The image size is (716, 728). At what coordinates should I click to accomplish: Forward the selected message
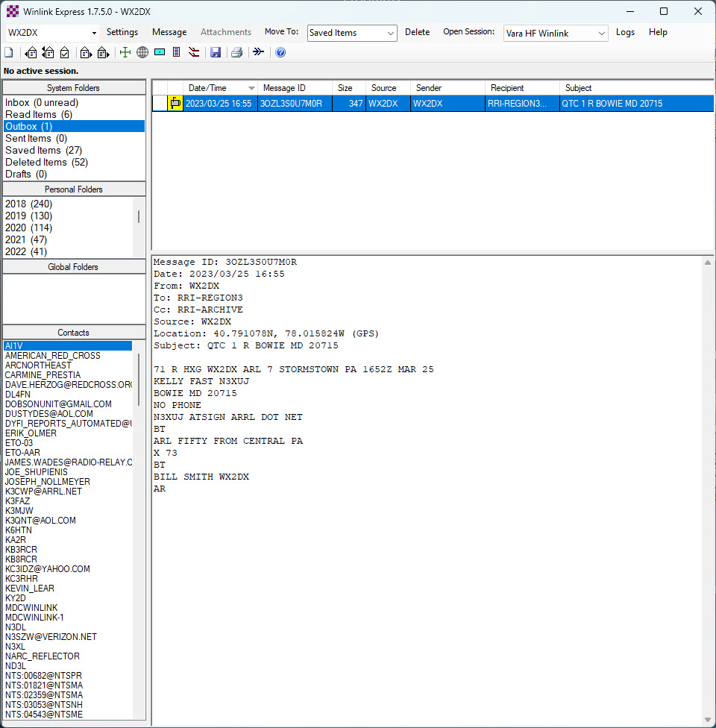(x=85, y=52)
